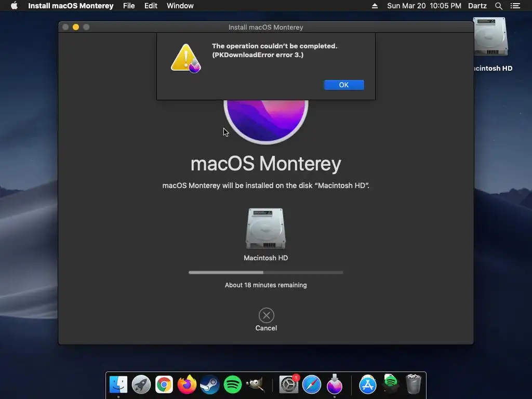Click the warning icon in the error dialog
This screenshot has height=399, width=532.
pyautogui.click(x=185, y=58)
